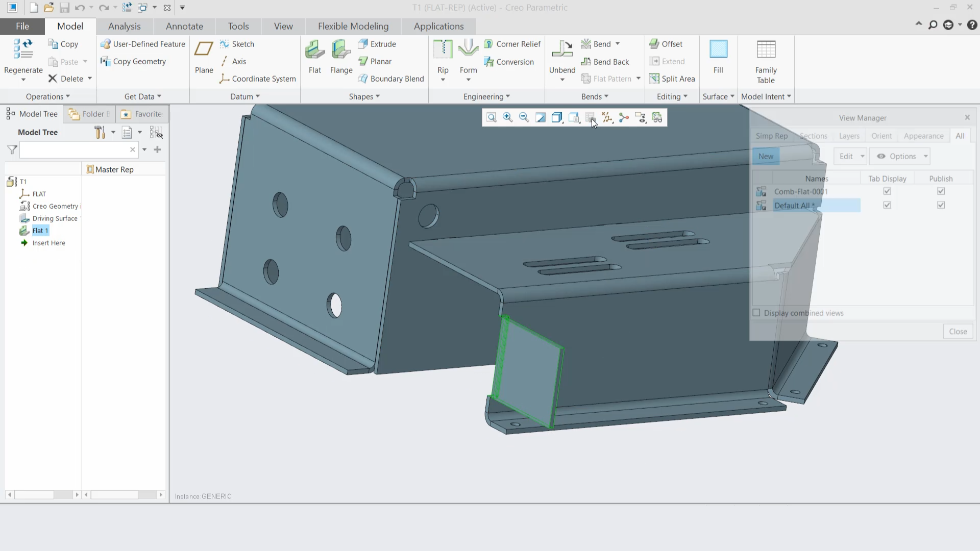
Task: Enable Display combined views checkbox
Action: [756, 313]
